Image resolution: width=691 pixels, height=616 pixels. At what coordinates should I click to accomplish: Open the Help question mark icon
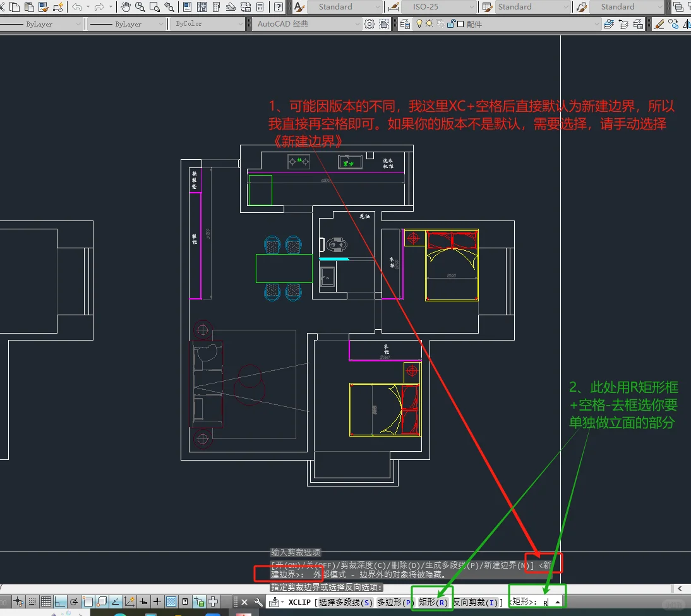[x=279, y=6]
